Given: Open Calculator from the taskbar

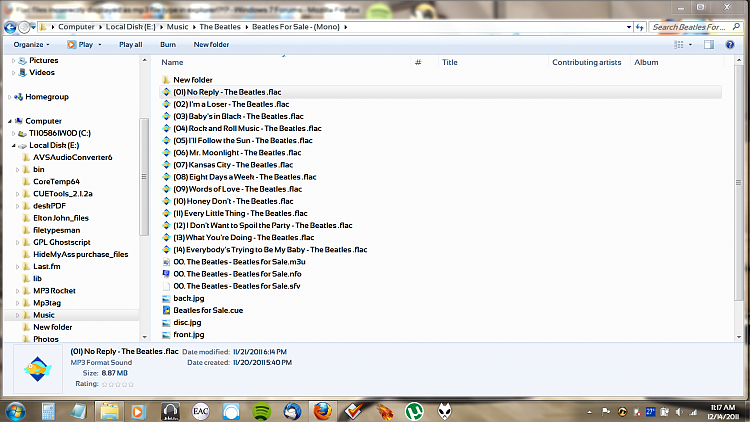Looking at the screenshot, I should pos(48,411).
